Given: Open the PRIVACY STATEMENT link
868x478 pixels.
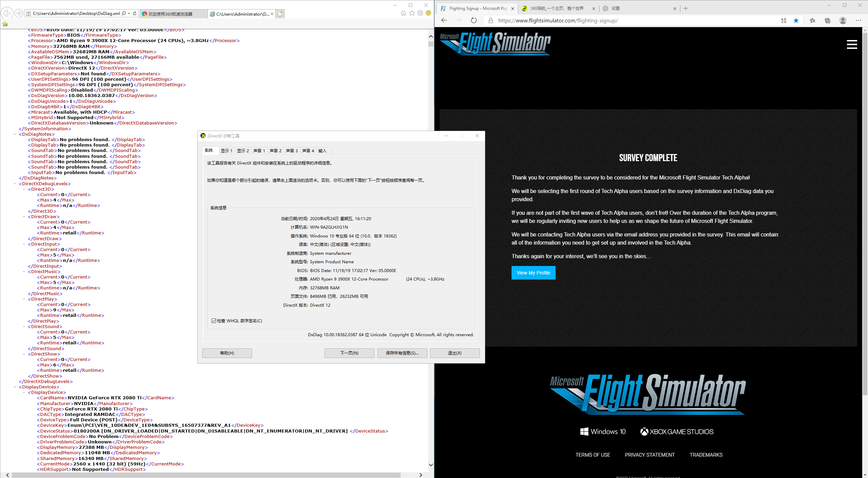Looking at the screenshot, I should (x=650, y=455).
